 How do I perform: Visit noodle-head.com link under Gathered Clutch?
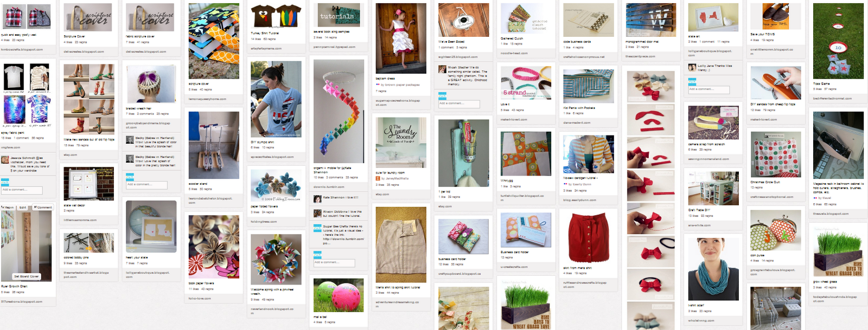click(514, 53)
